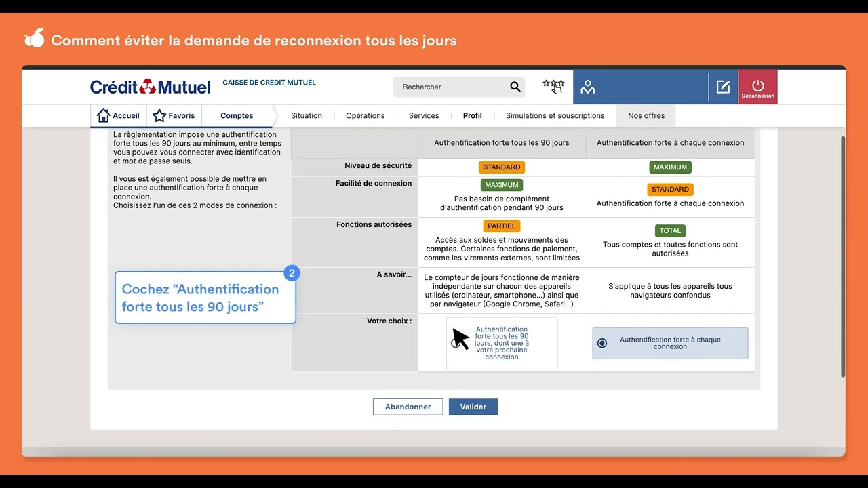Click the MAXIMUM badge in Facilité de connexion
The image size is (868, 488).
pyautogui.click(x=502, y=185)
